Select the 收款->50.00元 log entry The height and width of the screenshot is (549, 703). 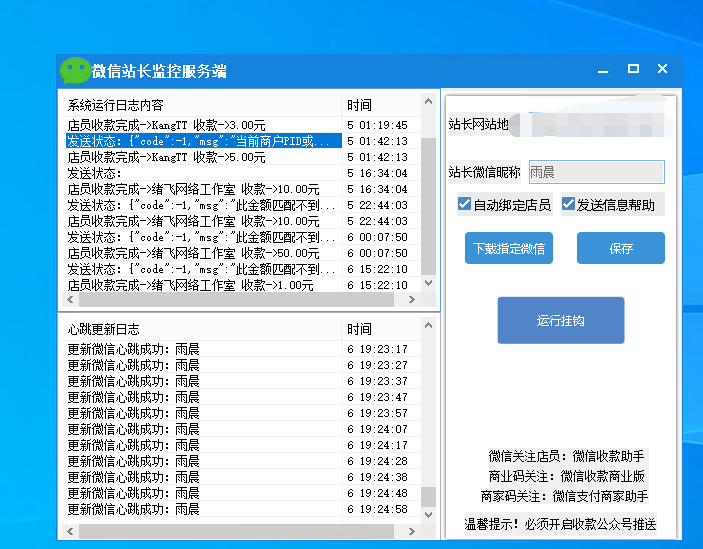(200, 253)
